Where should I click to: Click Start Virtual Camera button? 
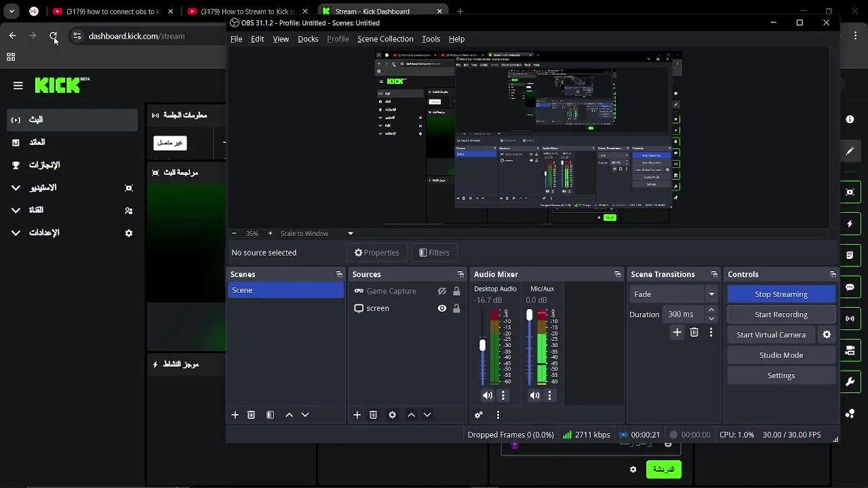coord(771,335)
